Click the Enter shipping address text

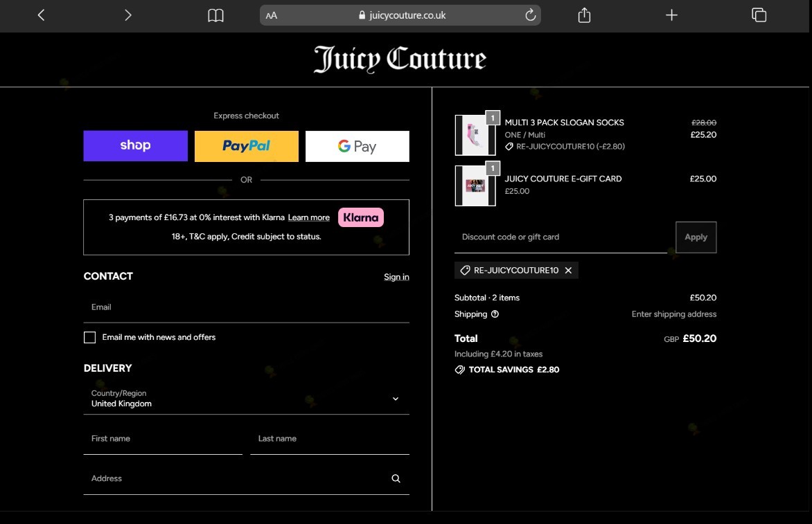pyautogui.click(x=673, y=314)
